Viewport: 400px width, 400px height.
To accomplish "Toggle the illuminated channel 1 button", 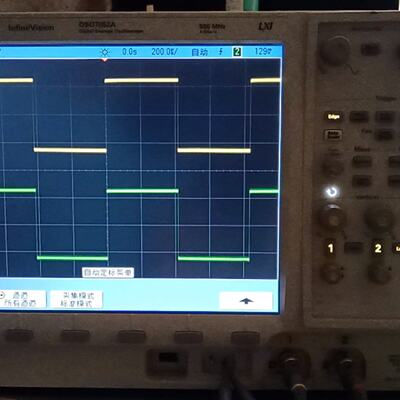I will point(331,248).
